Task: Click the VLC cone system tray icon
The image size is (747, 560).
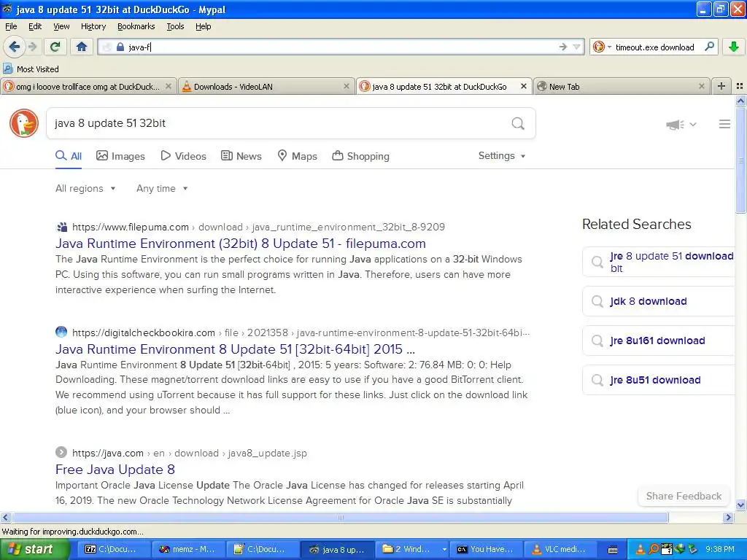Action: [640, 549]
